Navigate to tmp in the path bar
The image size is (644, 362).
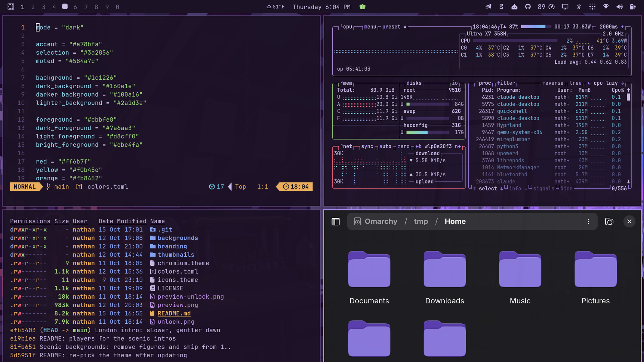421,221
